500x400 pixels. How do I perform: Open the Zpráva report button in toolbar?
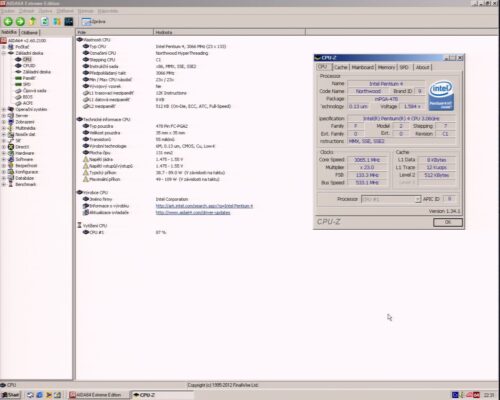[94, 22]
